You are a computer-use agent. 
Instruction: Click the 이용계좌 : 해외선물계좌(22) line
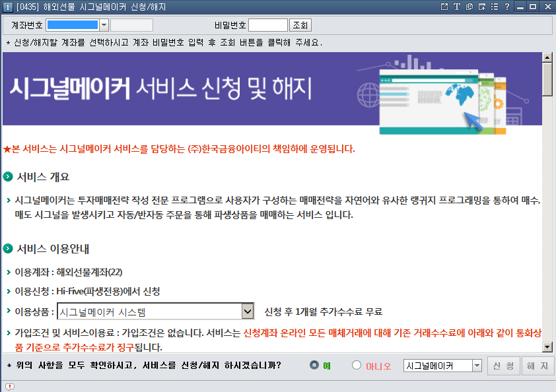[x=69, y=272]
